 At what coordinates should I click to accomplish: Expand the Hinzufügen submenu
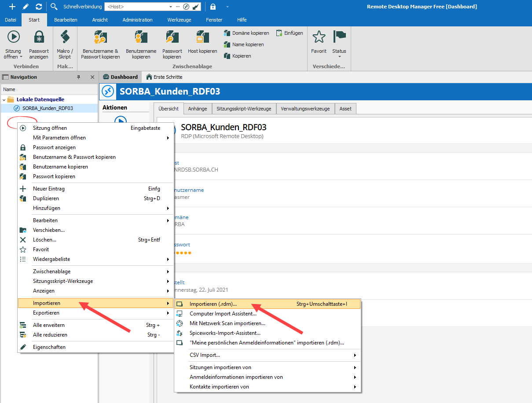[95, 208]
